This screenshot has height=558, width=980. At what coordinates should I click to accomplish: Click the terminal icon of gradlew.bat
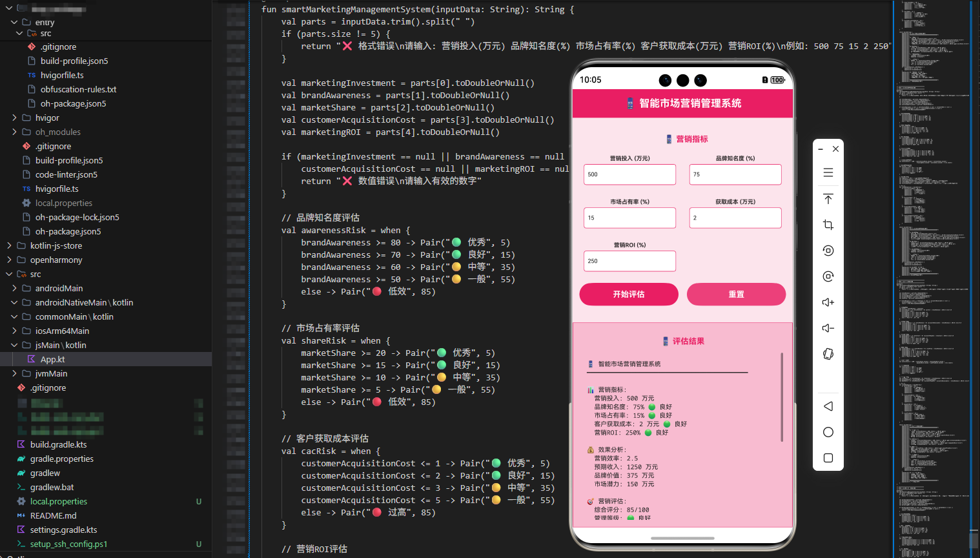(21, 487)
